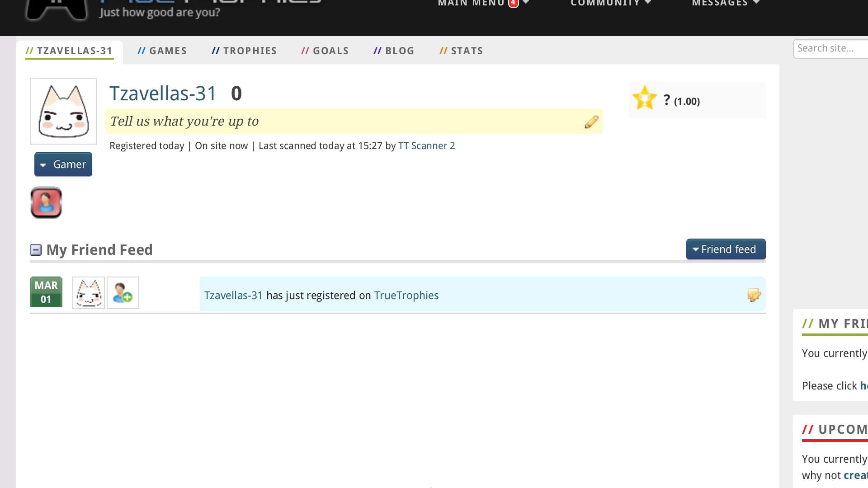Open the TrueTrophies link in feed
Image resolution: width=868 pixels, height=488 pixels.
click(x=406, y=296)
